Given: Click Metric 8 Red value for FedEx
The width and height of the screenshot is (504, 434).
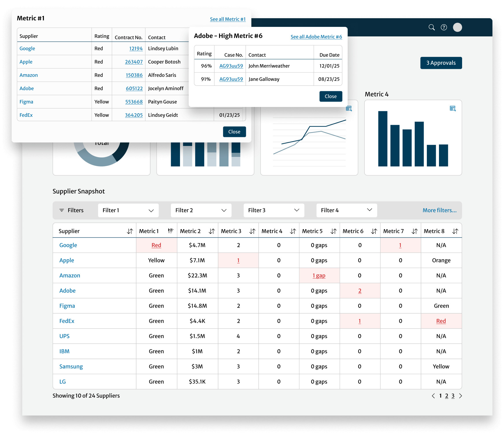Looking at the screenshot, I should click(441, 321).
